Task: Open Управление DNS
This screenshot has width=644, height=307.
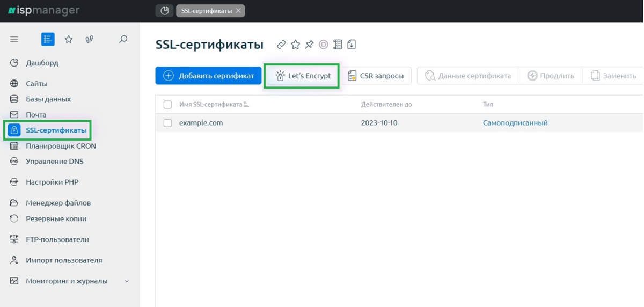Action: click(x=54, y=162)
